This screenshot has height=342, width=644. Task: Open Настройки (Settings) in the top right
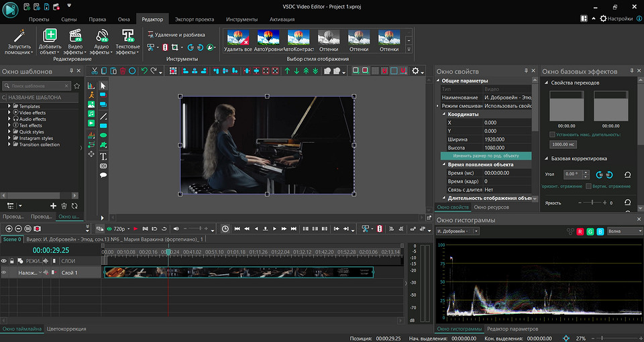[616, 19]
